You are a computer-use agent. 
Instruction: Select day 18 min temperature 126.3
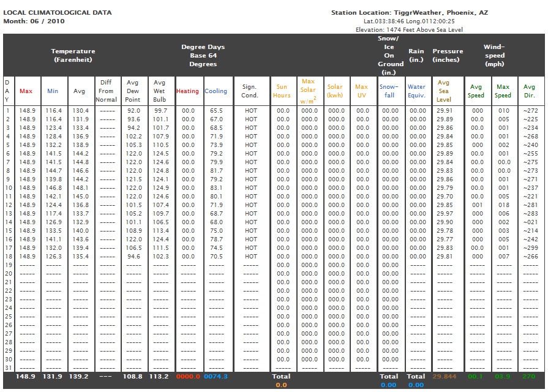(x=54, y=256)
